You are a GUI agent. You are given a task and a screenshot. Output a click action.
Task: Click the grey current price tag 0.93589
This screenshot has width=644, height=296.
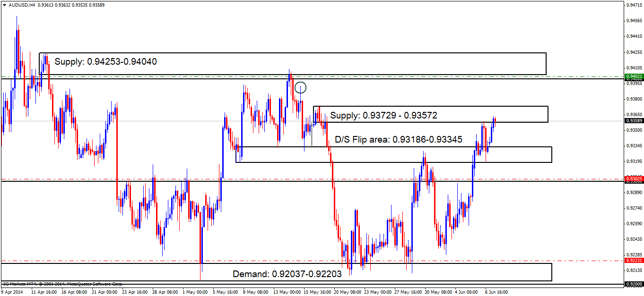(x=634, y=121)
